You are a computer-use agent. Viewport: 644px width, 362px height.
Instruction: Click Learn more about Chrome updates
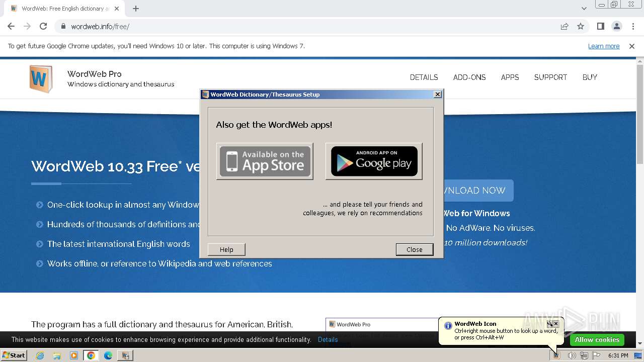(604, 46)
